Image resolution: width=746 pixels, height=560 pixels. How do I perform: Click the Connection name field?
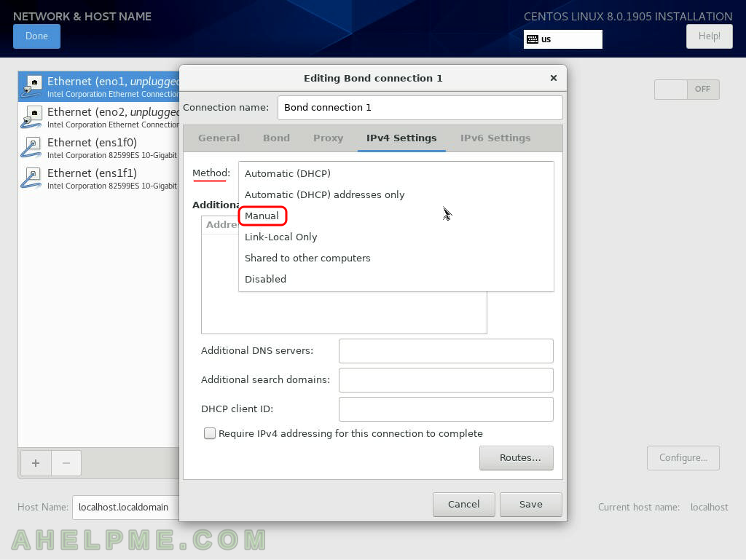pos(420,108)
